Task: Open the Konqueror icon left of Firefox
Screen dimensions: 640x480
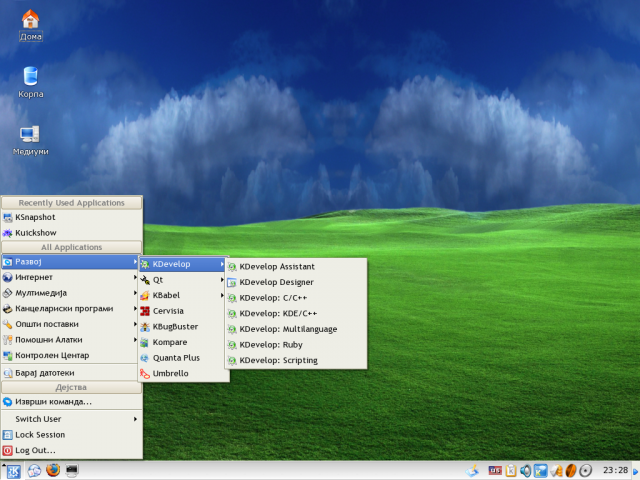Action: 34,471
